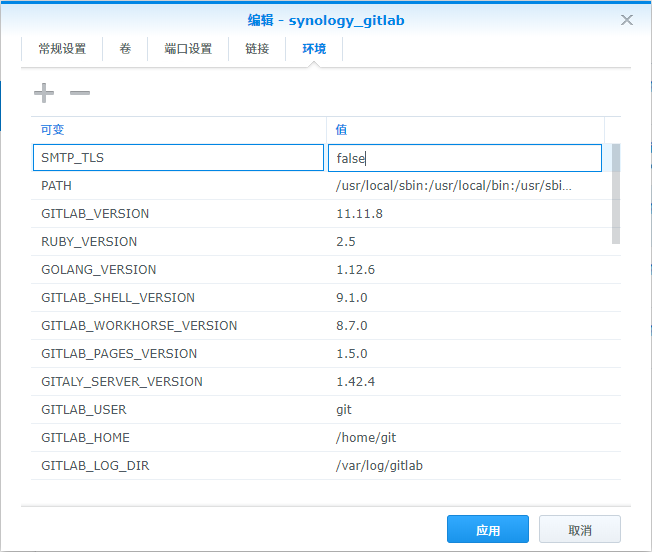652x552 pixels.
Task: Click the 1.42.4 value
Action: click(x=356, y=382)
